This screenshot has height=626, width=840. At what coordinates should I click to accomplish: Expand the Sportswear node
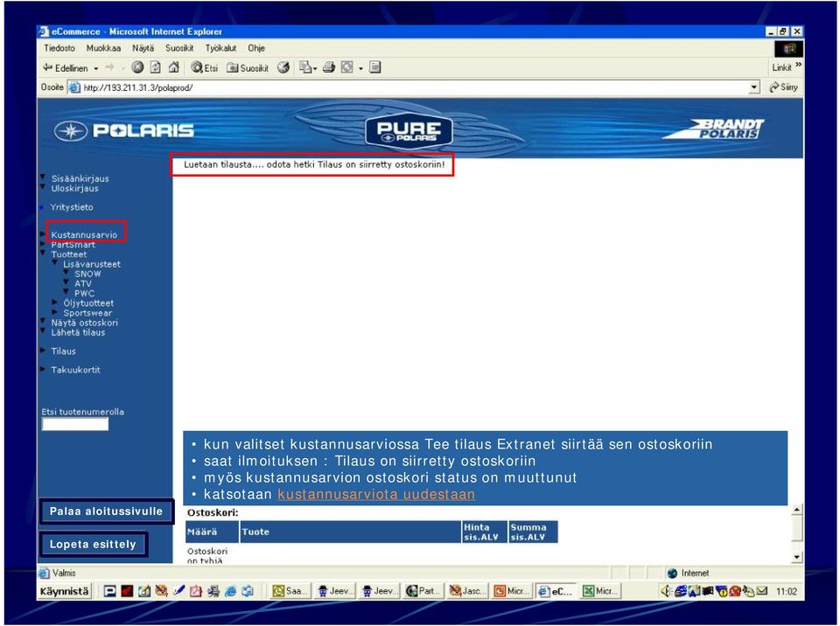pos(54,311)
